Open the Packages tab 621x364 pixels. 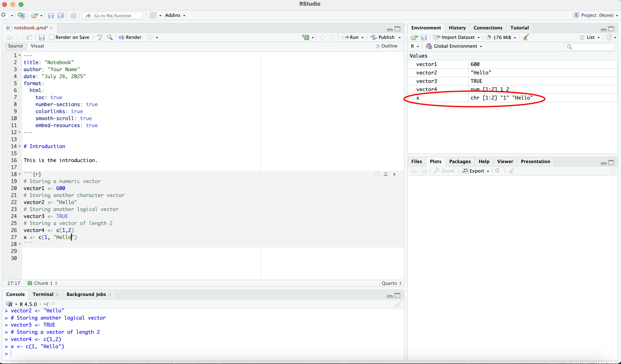pyautogui.click(x=460, y=161)
